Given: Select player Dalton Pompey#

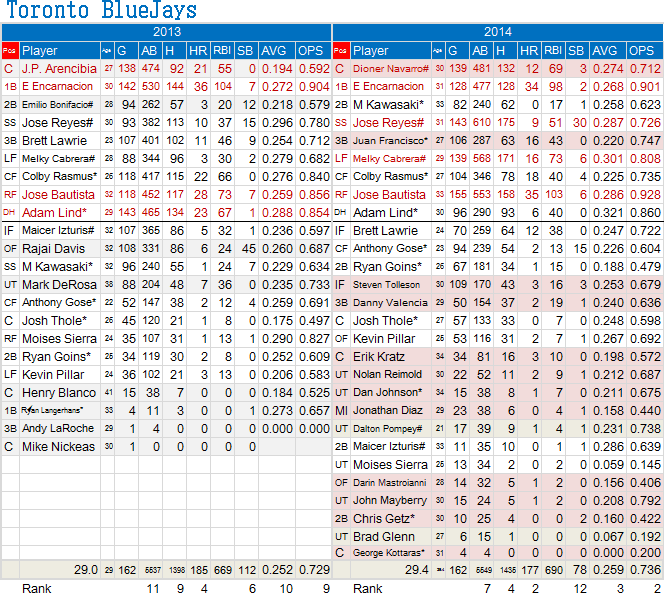Looking at the screenshot, I should (x=387, y=429).
